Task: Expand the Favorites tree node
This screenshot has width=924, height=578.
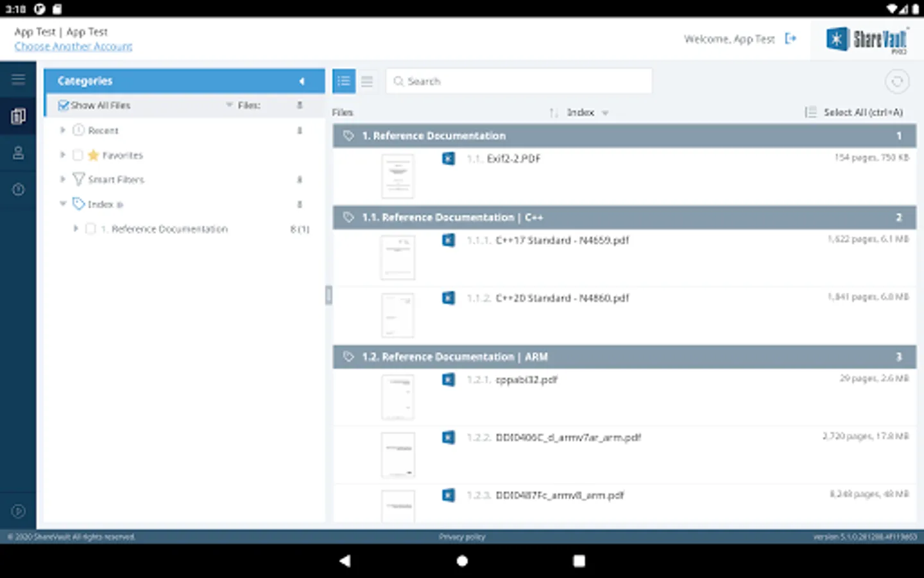Action: (x=63, y=155)
